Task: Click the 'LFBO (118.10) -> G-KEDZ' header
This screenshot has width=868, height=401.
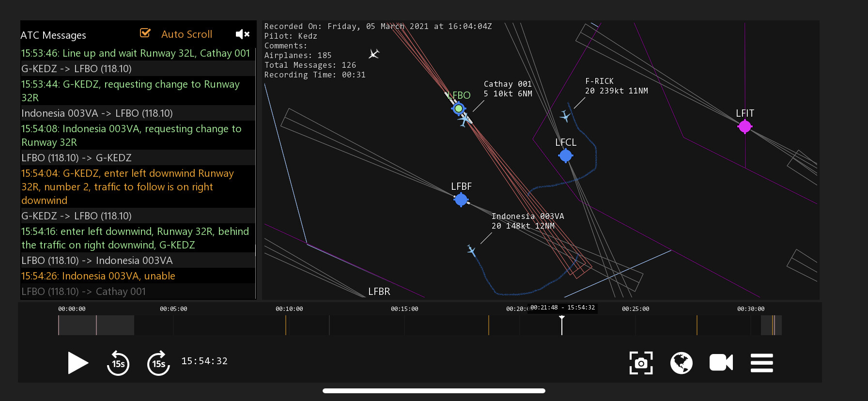Action: coord(138,158)
